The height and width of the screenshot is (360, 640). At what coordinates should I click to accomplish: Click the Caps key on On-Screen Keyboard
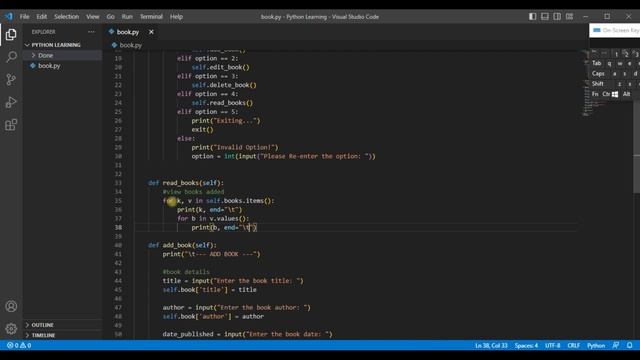pos(598,74)
